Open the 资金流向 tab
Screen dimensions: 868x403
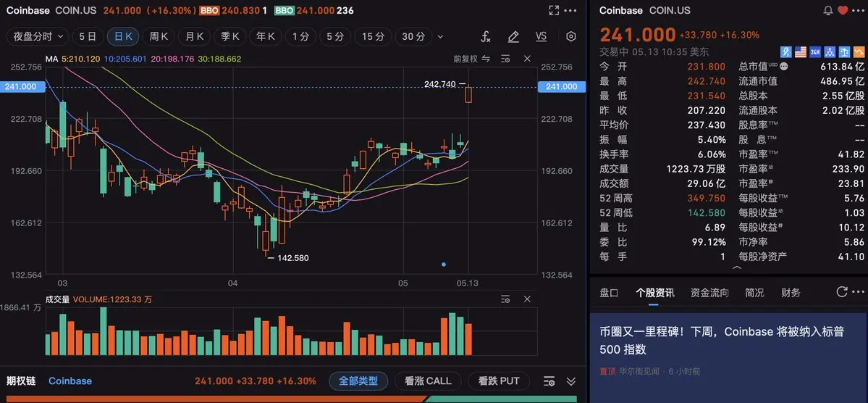click(x=709, y=293)
